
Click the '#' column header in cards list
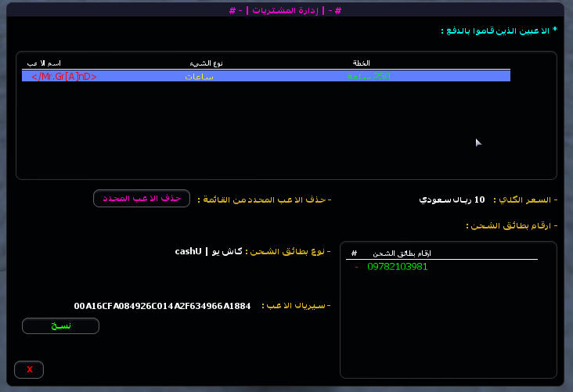354,254
